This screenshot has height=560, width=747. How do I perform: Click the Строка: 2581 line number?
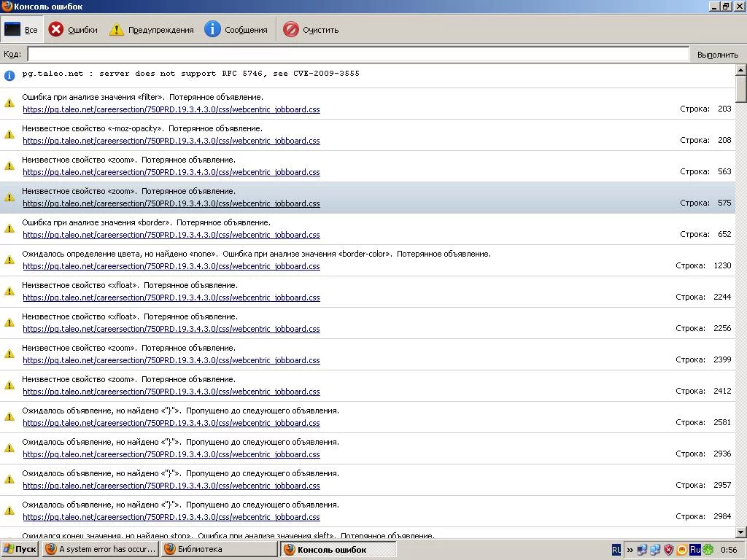[703, 422]
